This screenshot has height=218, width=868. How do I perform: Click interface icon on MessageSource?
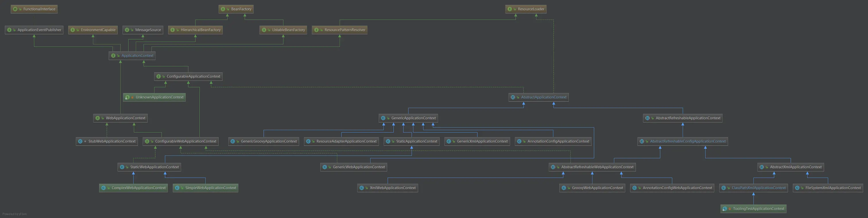pyautogui.click(x=127, y=30)
